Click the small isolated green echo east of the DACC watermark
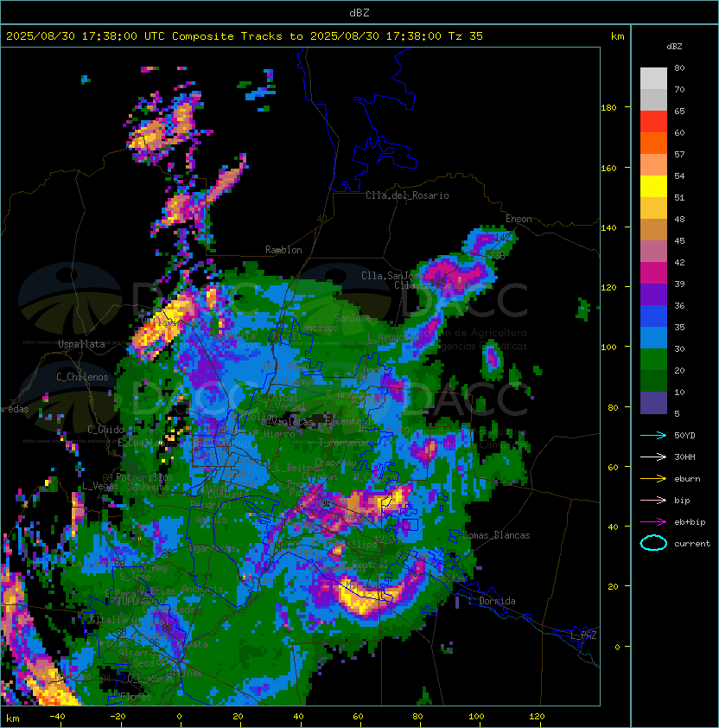 click(x=583, y=310)
